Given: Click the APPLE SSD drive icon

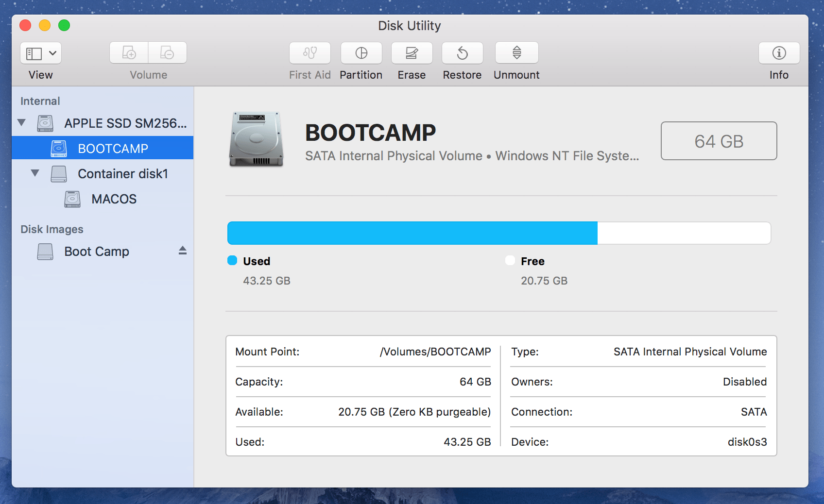Looking at the screenshot, I should click(45, 123).
